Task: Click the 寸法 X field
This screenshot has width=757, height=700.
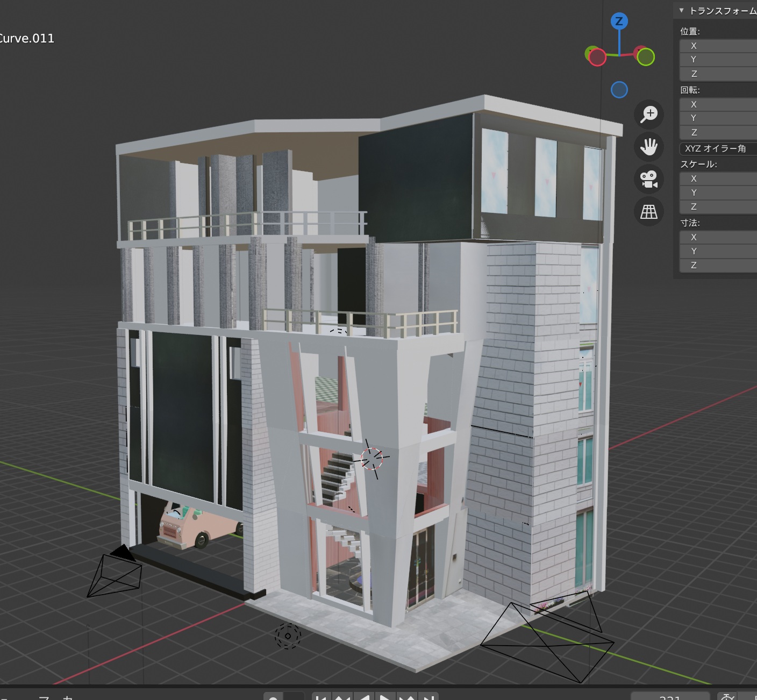Action: pos(718,237)
